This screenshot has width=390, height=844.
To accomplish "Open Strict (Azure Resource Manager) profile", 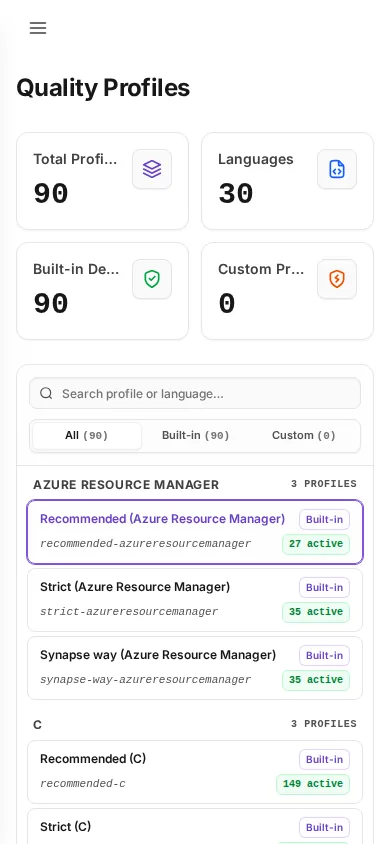I will point(195,600).
